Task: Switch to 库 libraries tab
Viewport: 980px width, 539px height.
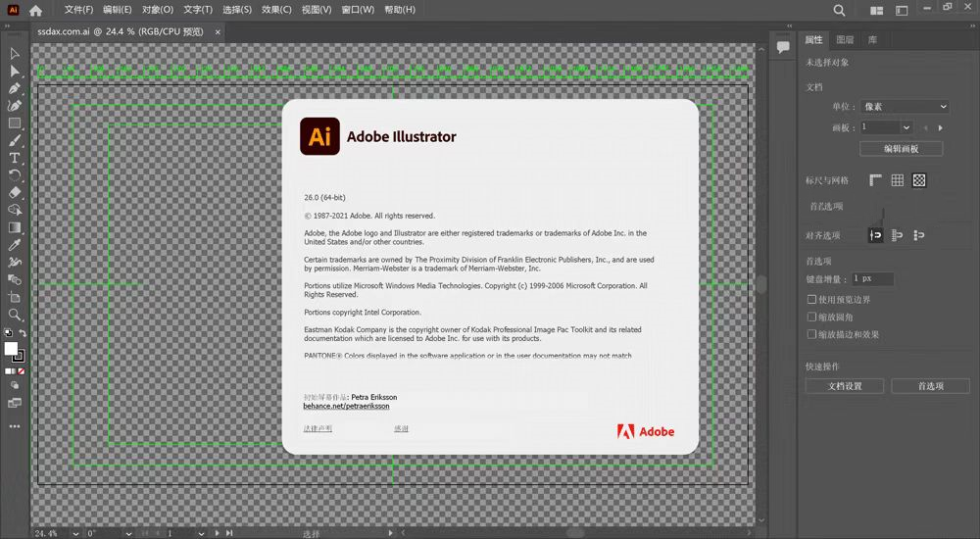Action: pyautogui.click(x=872, y=40)
